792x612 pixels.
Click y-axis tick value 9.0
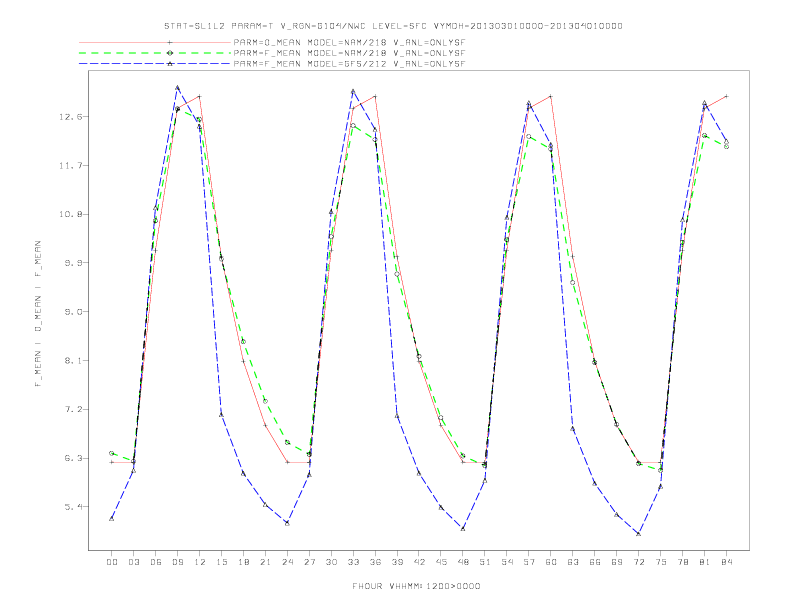coord(70,312)
